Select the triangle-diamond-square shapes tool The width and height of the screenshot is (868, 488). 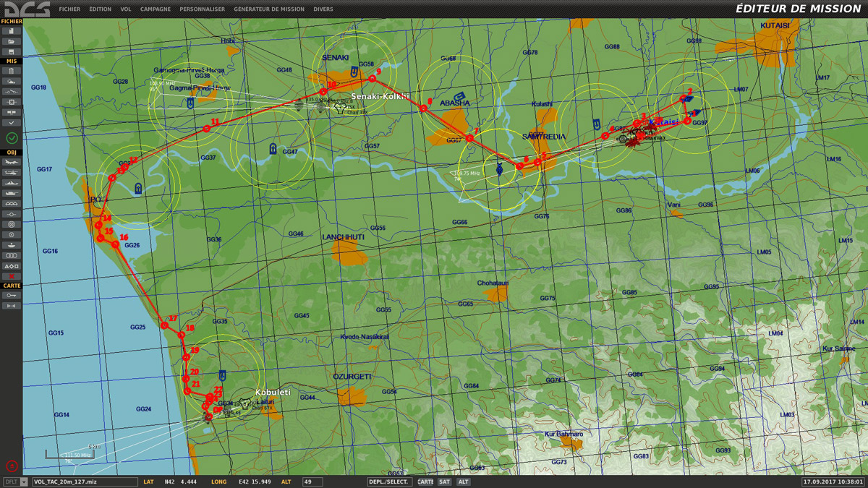(12, 266)
